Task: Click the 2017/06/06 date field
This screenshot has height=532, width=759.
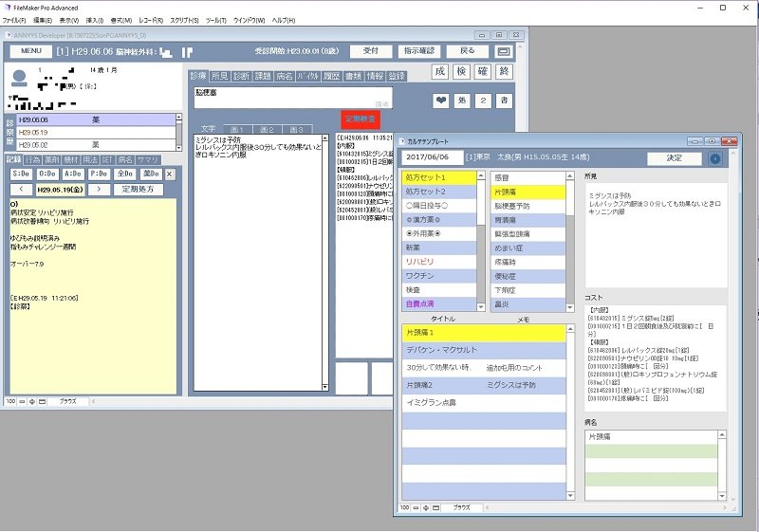Action: (432, 157)
